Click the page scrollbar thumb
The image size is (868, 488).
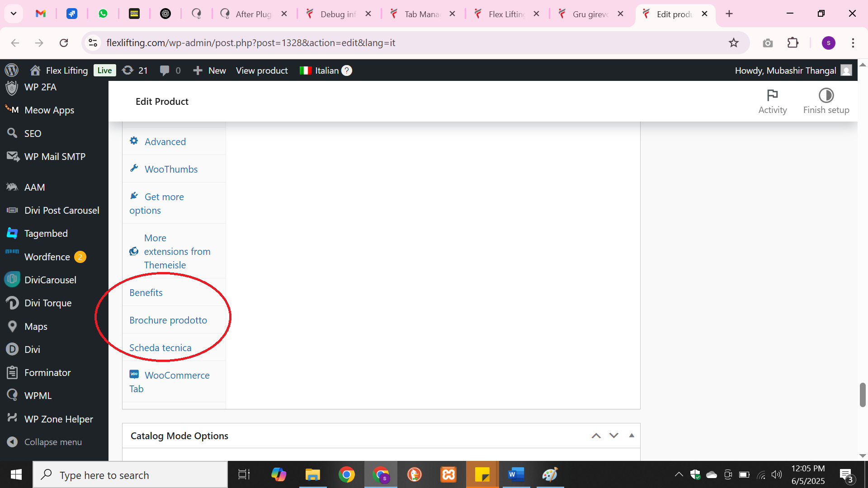tap(863, 394)
